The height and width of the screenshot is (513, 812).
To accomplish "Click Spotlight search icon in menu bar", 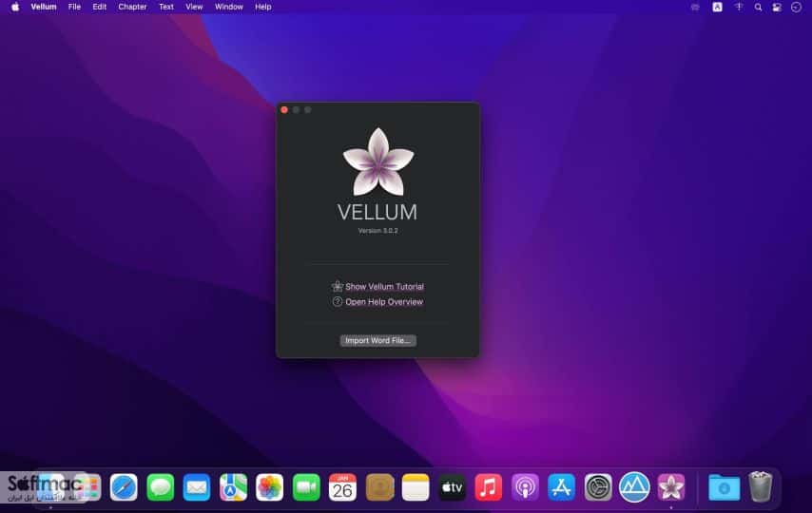I will pos(758,8).
